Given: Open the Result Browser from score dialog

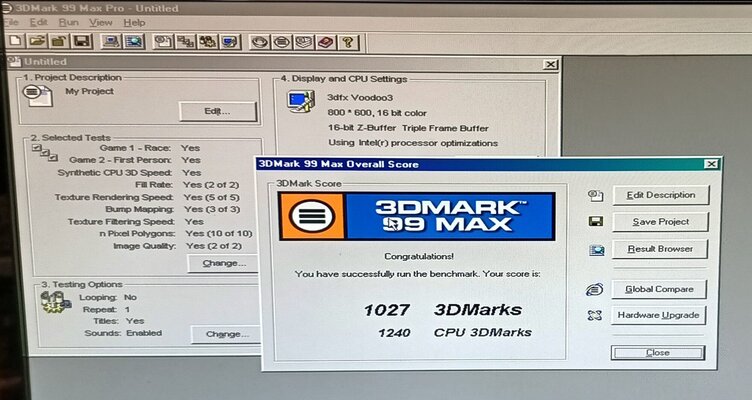Looking at the screenshot, I should click(x=660, y=248).
